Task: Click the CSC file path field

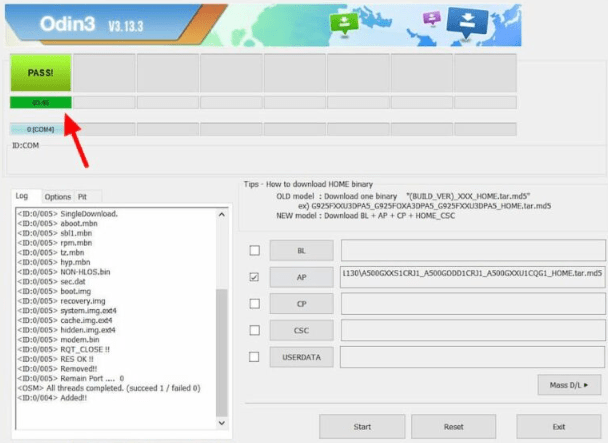Action: point(473,330)
